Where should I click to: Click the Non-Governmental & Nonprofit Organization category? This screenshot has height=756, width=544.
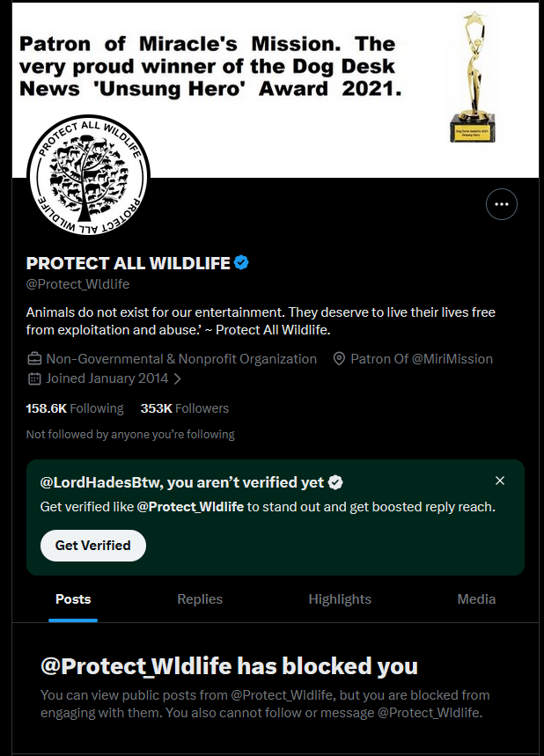pyautogui.click(x=181, y=359)
